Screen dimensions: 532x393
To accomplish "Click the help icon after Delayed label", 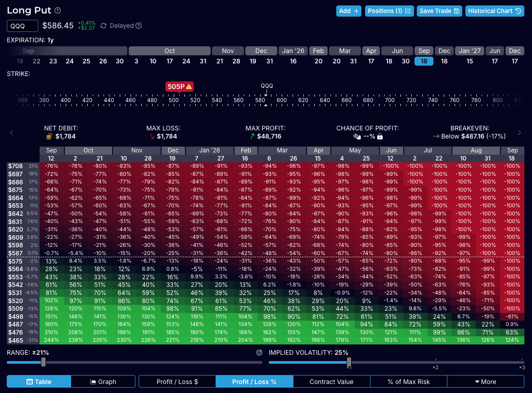I will [139, 26].
